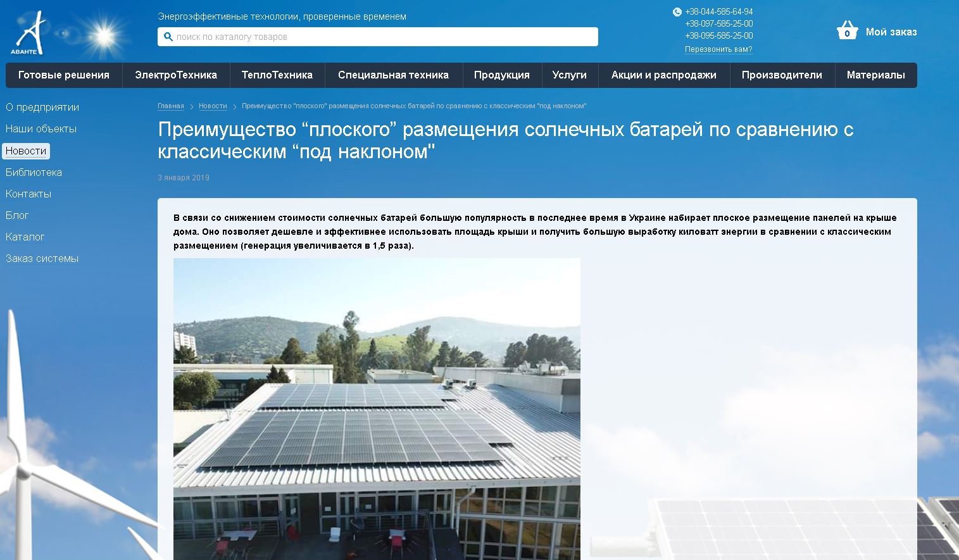This screenshot has width=959, height=560.
Task: Open the 'Мой заказ' cart link
Action: (891, 32)
